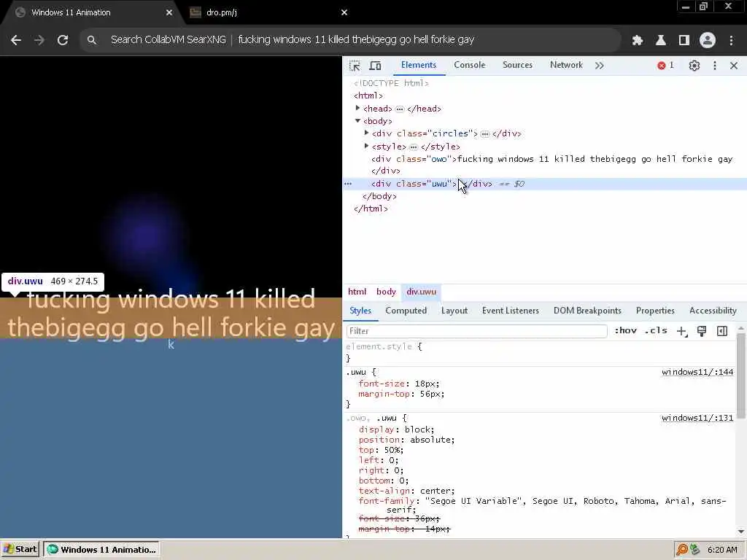747x560 pixels.
Task: Select the Styles subtab
Action: click(360, 311)
